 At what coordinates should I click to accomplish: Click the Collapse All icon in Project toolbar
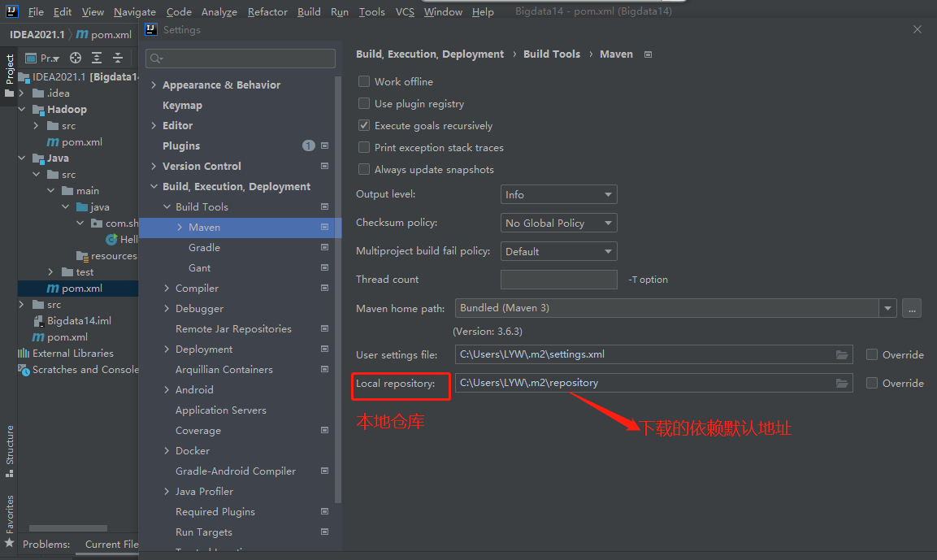point(118,58)
